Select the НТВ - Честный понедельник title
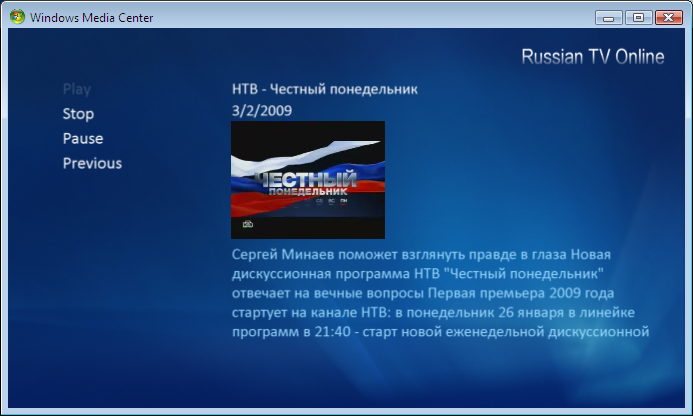This screenshot has width=693, height=416. click(x=324, y=89)
